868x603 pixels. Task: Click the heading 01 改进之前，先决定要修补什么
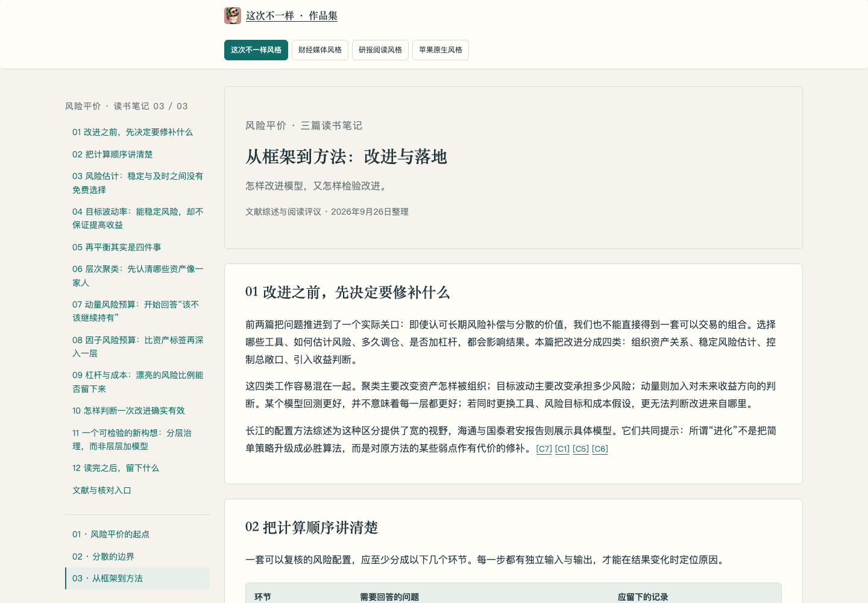347,292
